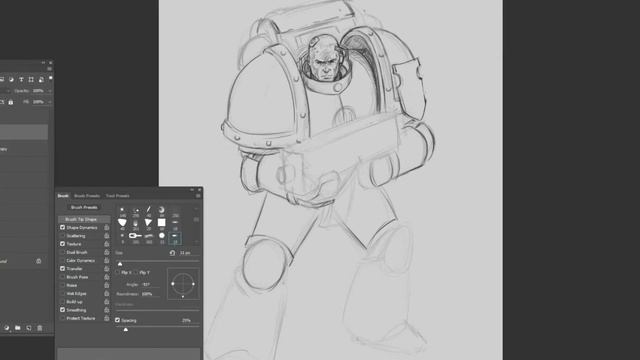
Task: Enable the Wet Edges checkbox
Action: tap(62, 293)
